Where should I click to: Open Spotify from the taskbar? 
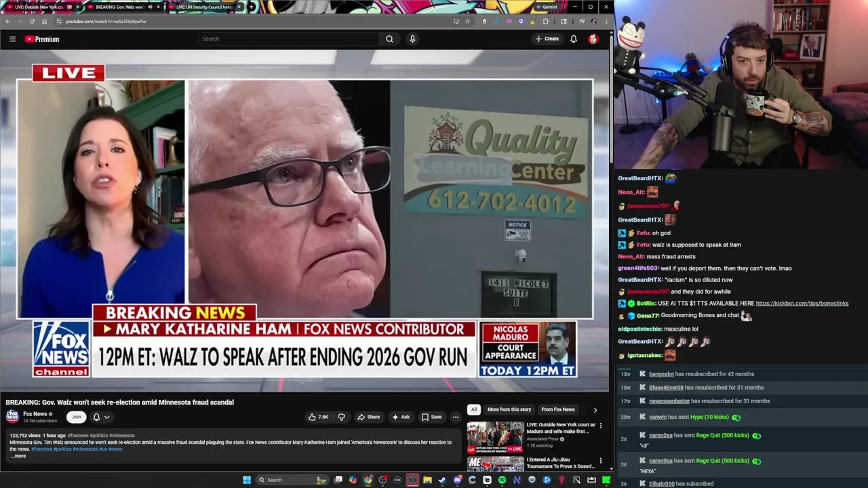point(502,480)
